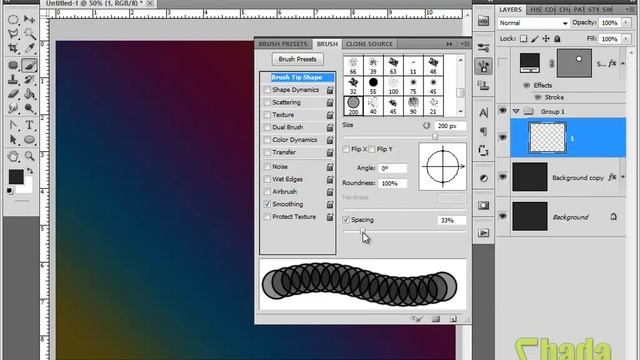Select the Dodge tool
This screenshot has width=640, height=360.
coord(29,108)
